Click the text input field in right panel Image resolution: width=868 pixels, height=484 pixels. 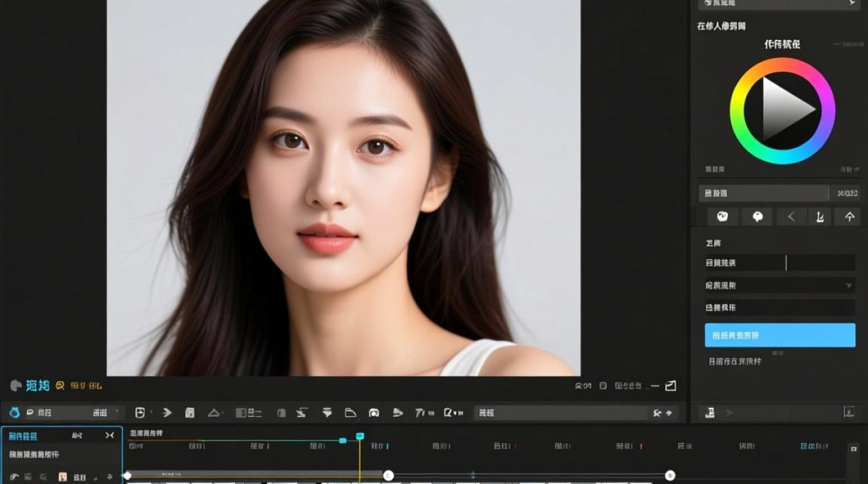click(x=820, y=263)
